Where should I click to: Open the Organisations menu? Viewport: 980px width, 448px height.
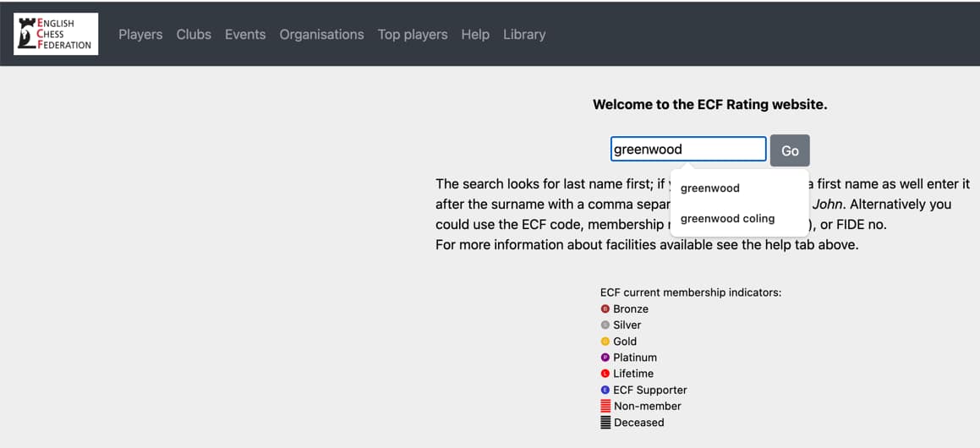pos(321,35)
